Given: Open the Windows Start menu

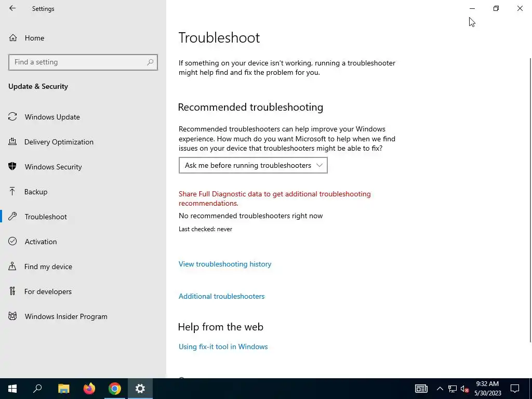Looking at the screenshot, I should (12, 389).
